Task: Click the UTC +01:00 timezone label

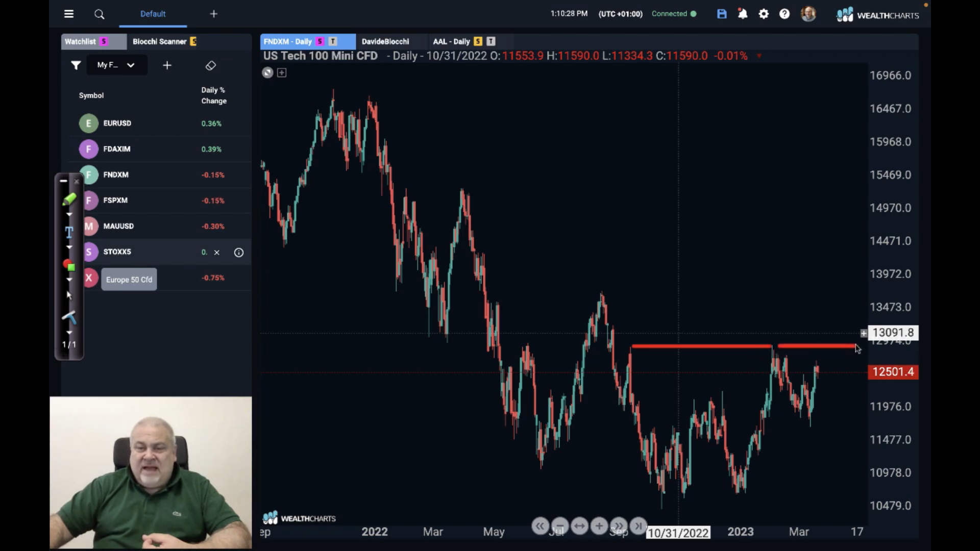Action: click(x=621, y=14)
